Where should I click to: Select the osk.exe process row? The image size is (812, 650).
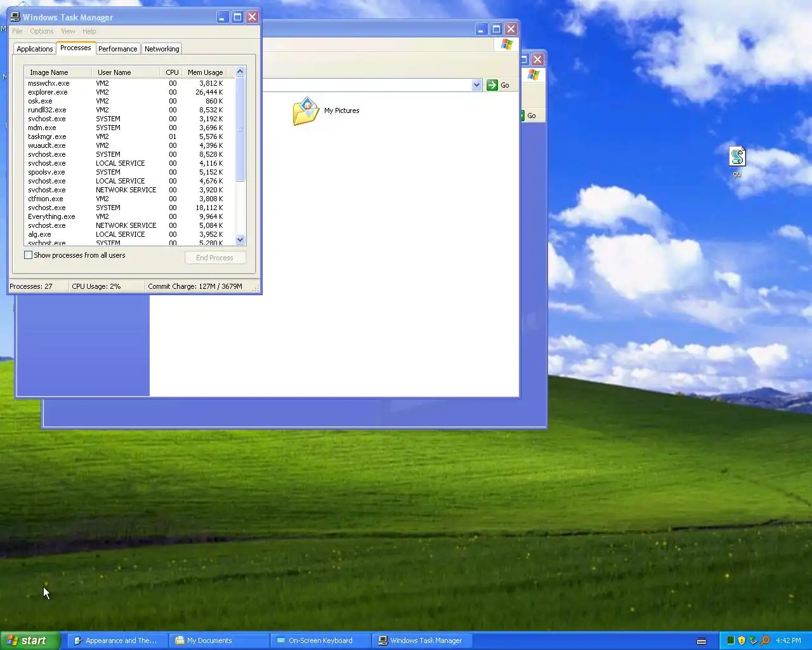pyautogui.click(x=129, y=101)
